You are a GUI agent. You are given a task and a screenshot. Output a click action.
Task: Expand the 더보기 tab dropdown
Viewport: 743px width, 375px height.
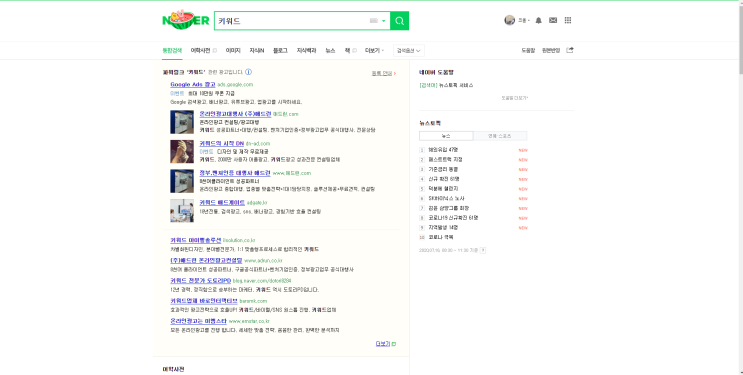pos(374,50)
